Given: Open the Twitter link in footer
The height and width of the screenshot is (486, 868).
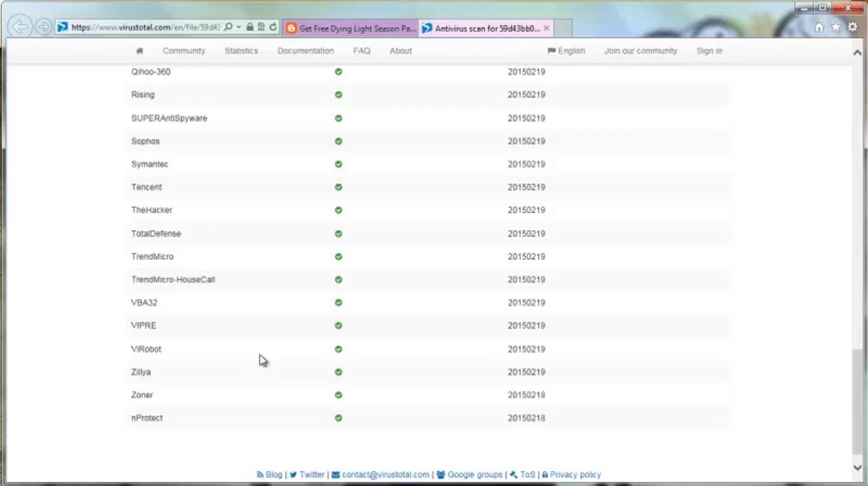Looking at the screenshot, I should pyautogui.click(x=307, y=475).
